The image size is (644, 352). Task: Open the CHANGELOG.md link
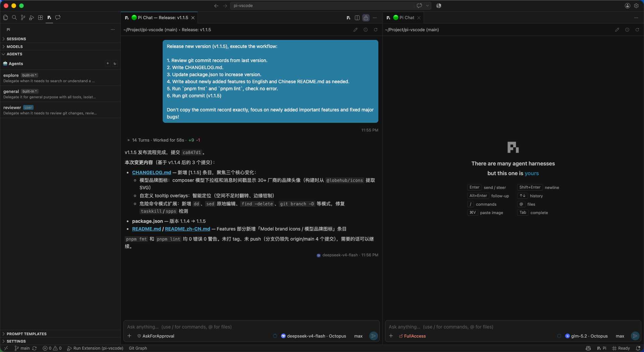tap(152, 172)
